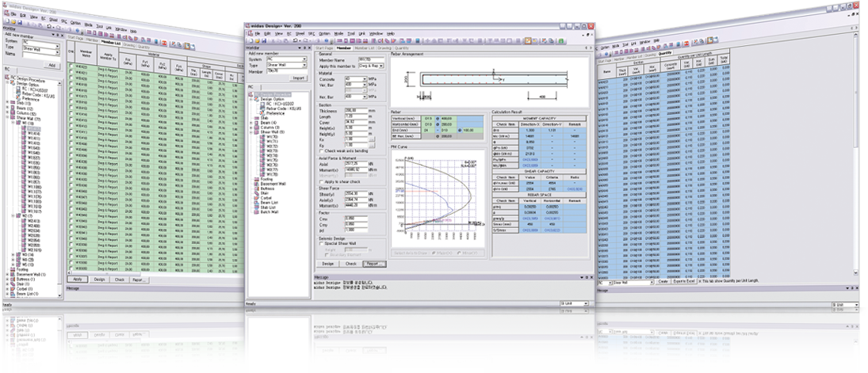Open the Option menu in center window

click(324, 34)
